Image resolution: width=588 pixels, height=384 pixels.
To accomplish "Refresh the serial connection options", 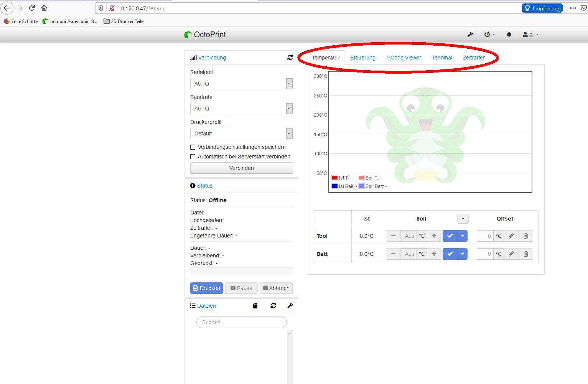I will coord(290,58).
